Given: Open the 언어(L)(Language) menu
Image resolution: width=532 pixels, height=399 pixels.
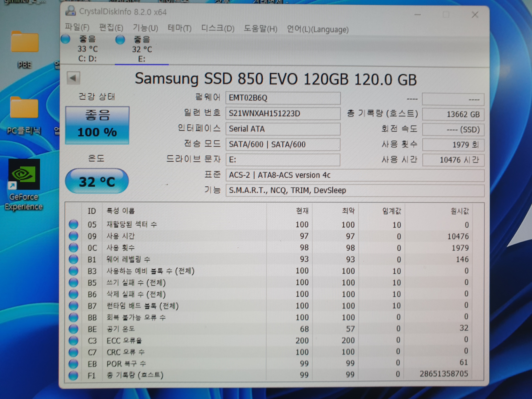Looking at the screenshot, I should [318, 29].
